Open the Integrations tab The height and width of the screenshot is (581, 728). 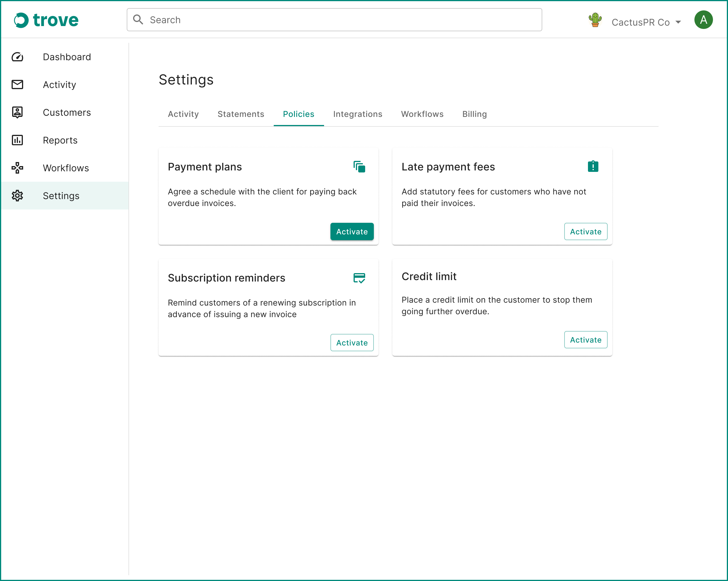click(x=358, y=114)
